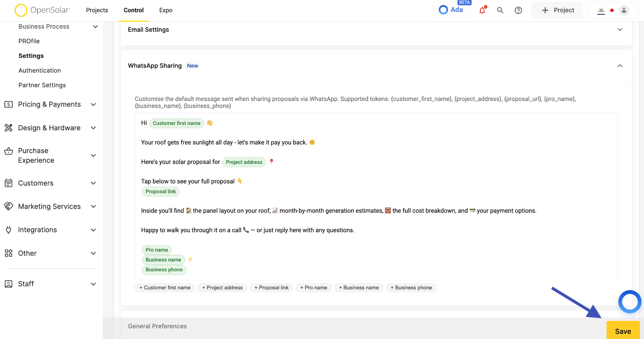Open the floating Ada chat bubble

(630, 302)
